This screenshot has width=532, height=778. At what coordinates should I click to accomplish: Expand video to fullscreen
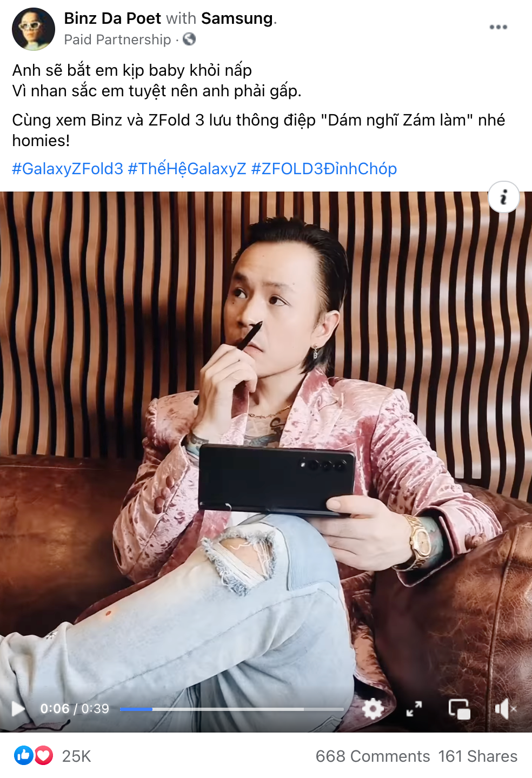[x=414, y=708]
